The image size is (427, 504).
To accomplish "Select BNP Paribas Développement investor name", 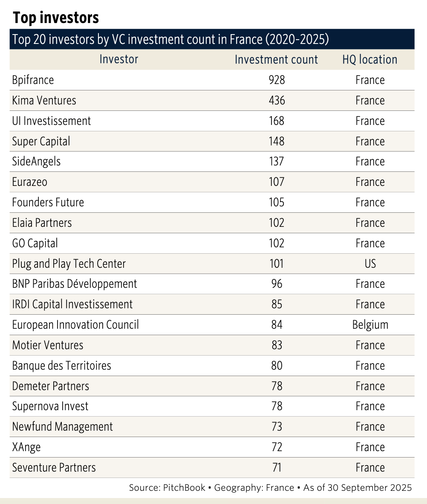I will 75,284.
